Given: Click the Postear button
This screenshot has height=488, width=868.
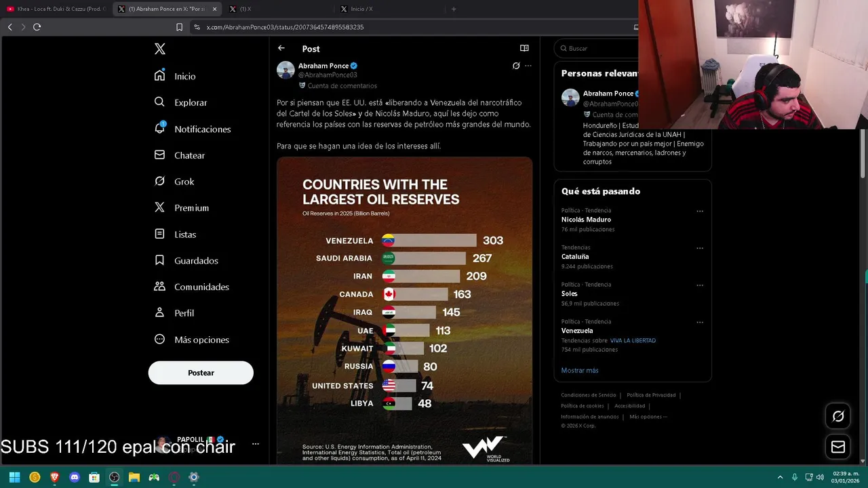Looking at the screenshot, I should coord(201,373).
